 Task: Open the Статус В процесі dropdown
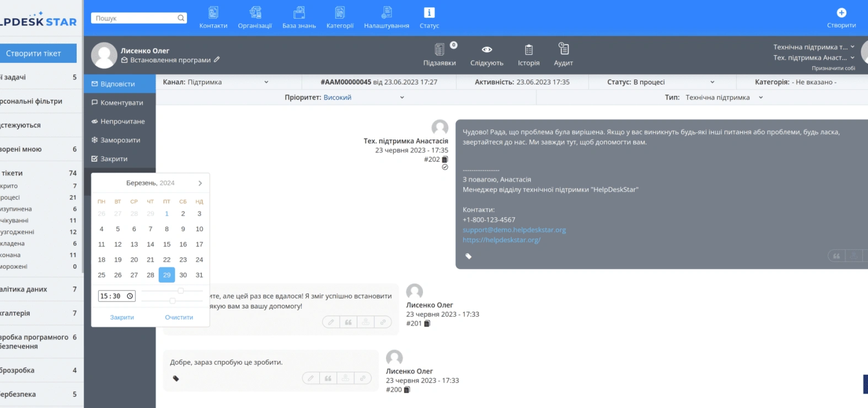tap(712, 82)
